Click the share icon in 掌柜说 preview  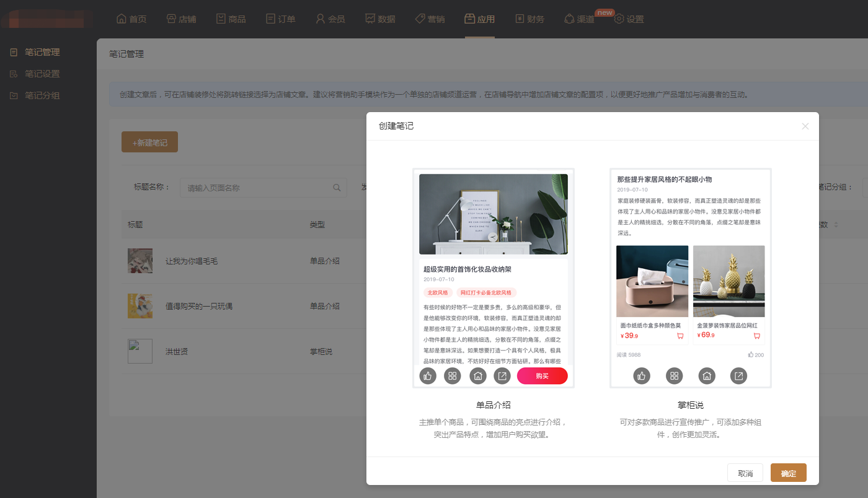pos(738,376)
